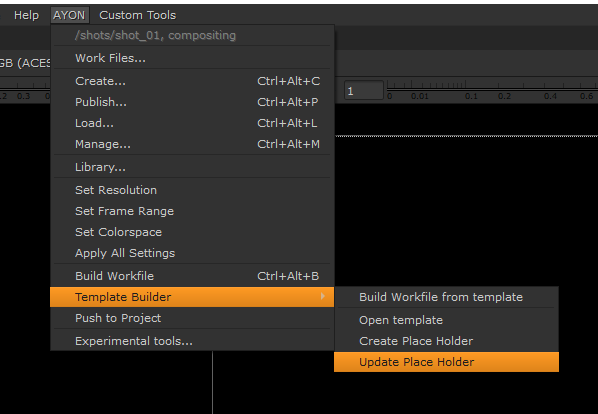Click Set Resolution
Viewport: 598px width, 414px height.
click(x=192, y=190)
